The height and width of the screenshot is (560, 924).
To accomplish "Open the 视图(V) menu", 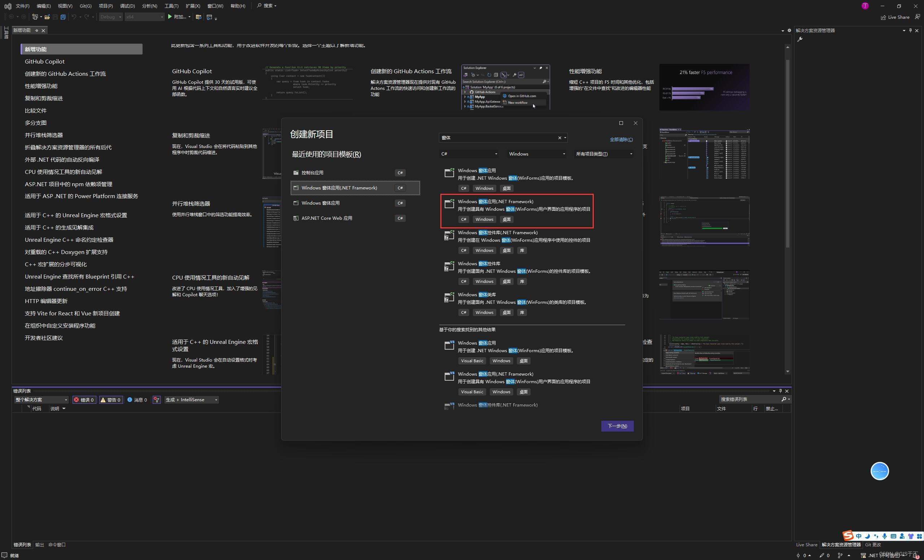I will (x=65, y=6).
